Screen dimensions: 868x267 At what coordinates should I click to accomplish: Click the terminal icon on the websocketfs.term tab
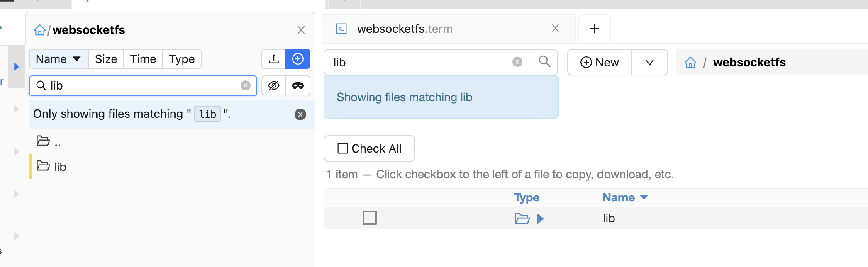(341, 29)
